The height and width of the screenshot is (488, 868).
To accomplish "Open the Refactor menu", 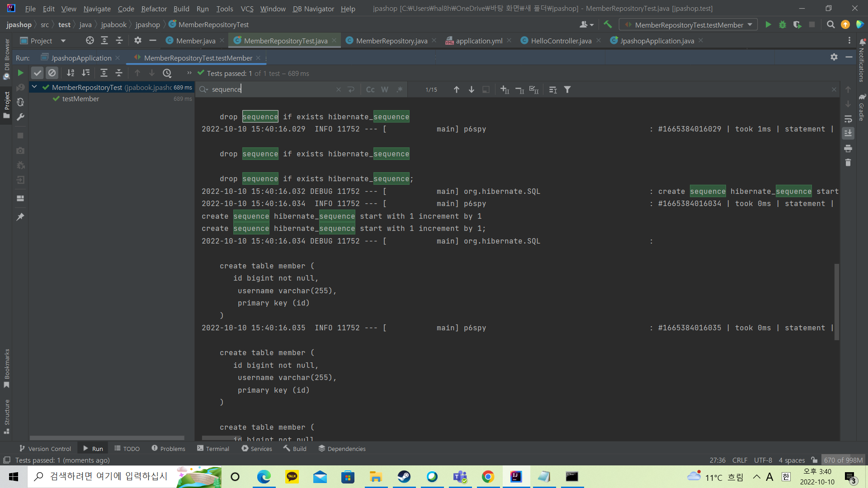I will (x=154, y=9).
